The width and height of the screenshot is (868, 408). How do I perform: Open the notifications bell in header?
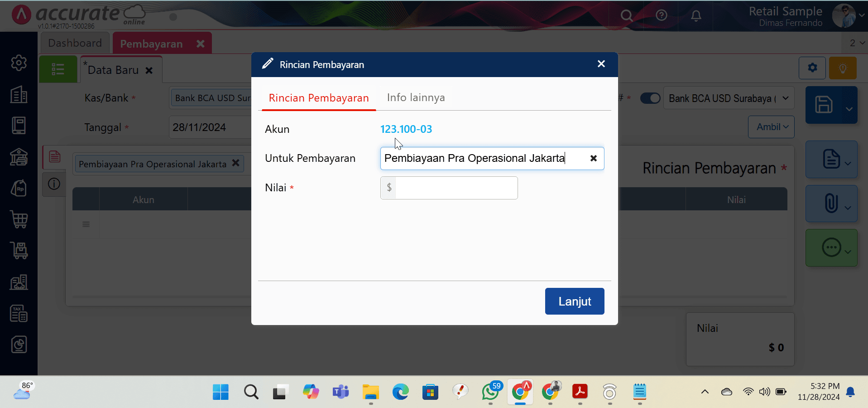696,16
